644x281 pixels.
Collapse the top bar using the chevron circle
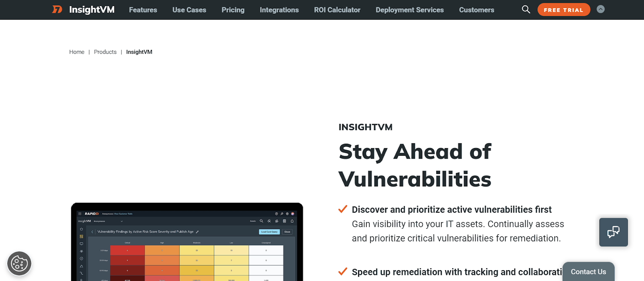pos(601,9)
